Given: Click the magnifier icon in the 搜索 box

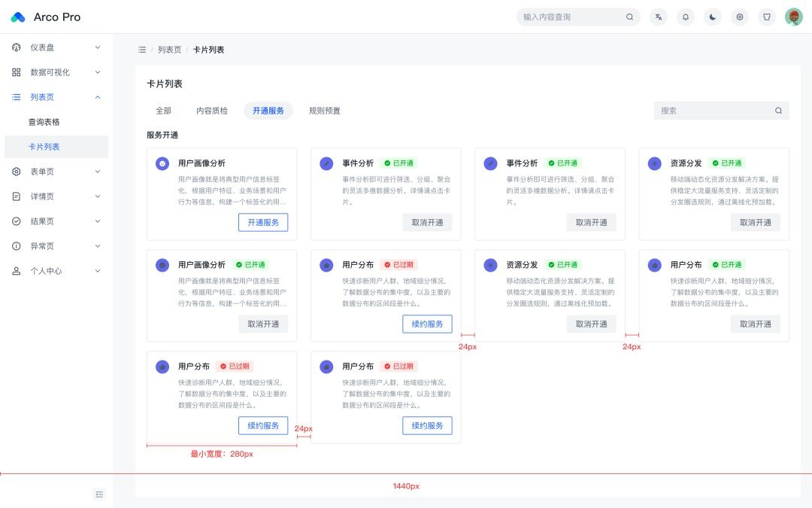Looking at the screenshot, I should pyautogui.click(x=778, y=111).
